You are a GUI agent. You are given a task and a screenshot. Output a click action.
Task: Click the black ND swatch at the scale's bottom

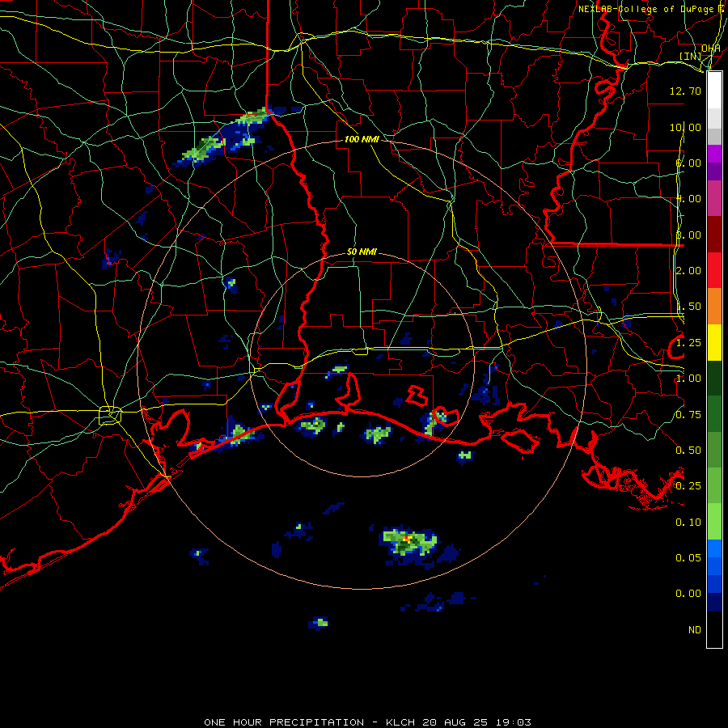click(714, 629)
